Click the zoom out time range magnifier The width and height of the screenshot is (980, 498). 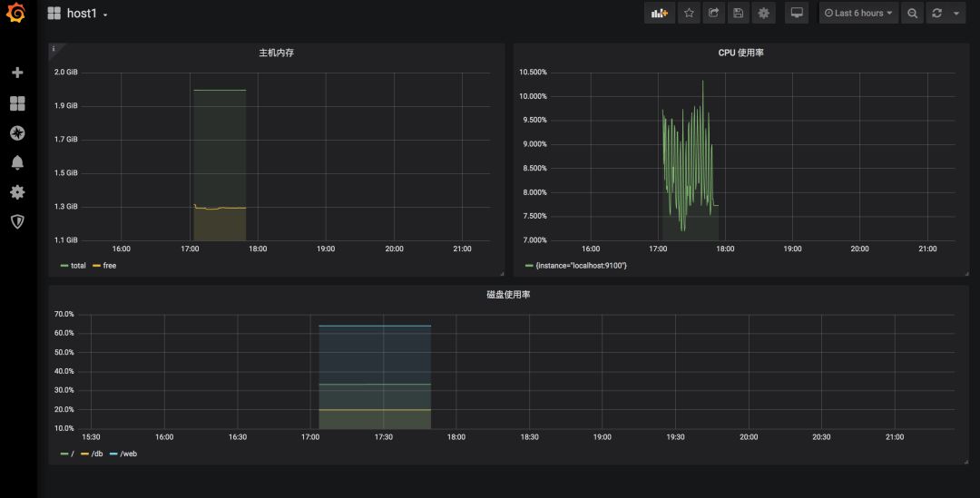click(x=913, y=14)
